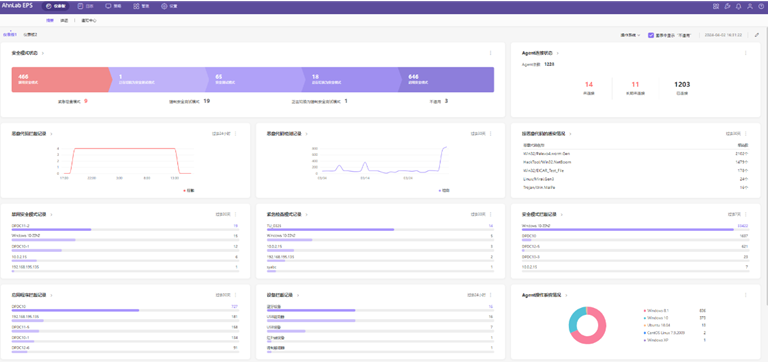This screenshot has width=768, height=362.
Task: Open three-dot menu on the device block record card
Action: (x=490, y=295)
